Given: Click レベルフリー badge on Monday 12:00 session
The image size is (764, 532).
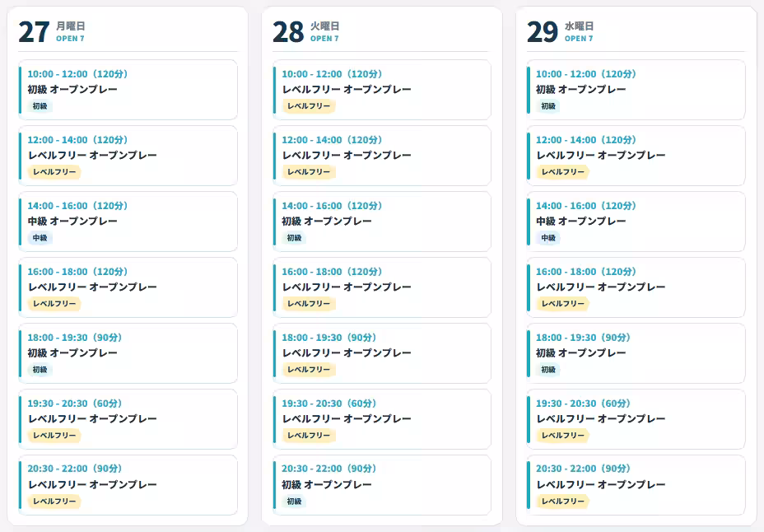Looking at the screenshot, I should point(54,172).
